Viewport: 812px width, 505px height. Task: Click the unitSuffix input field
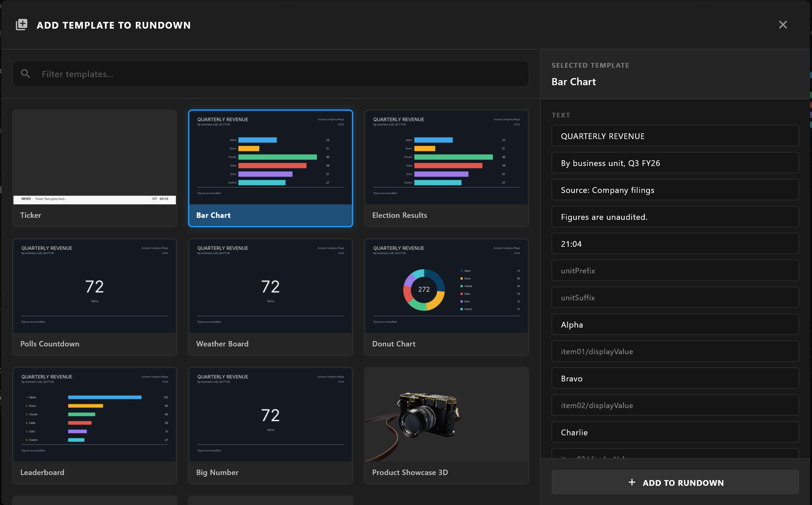[x=675, y=298]
